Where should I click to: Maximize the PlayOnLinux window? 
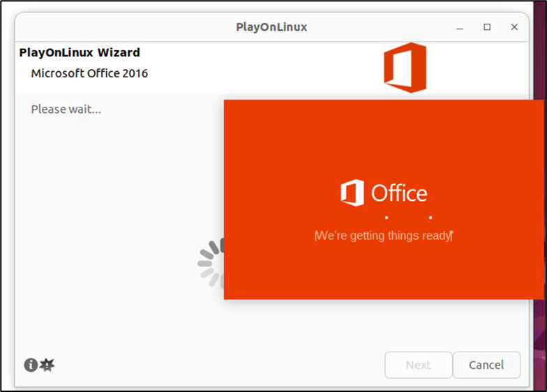(x=487, y=27)
